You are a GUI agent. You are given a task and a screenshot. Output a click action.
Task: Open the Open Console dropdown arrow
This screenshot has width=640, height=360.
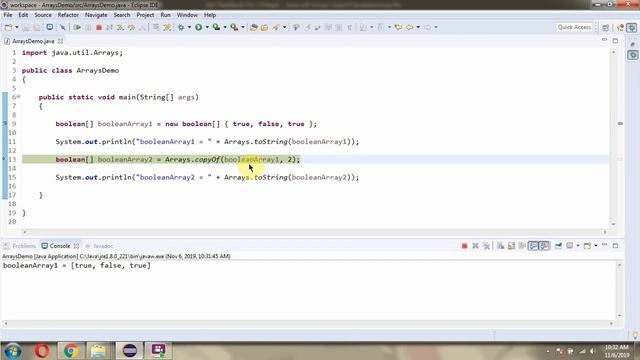(x=596, y=246)
